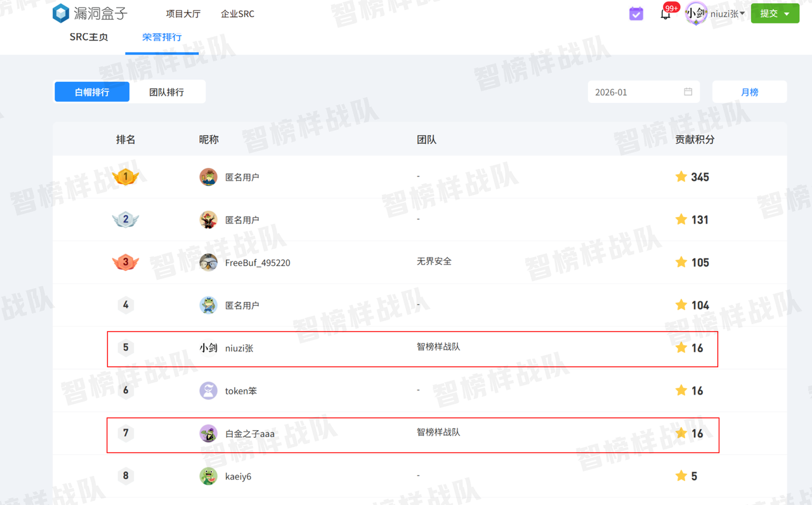Screen dimensions: 812x505
Task: Click star icon in niuzi张 row
Action: [x=681, y=347]
